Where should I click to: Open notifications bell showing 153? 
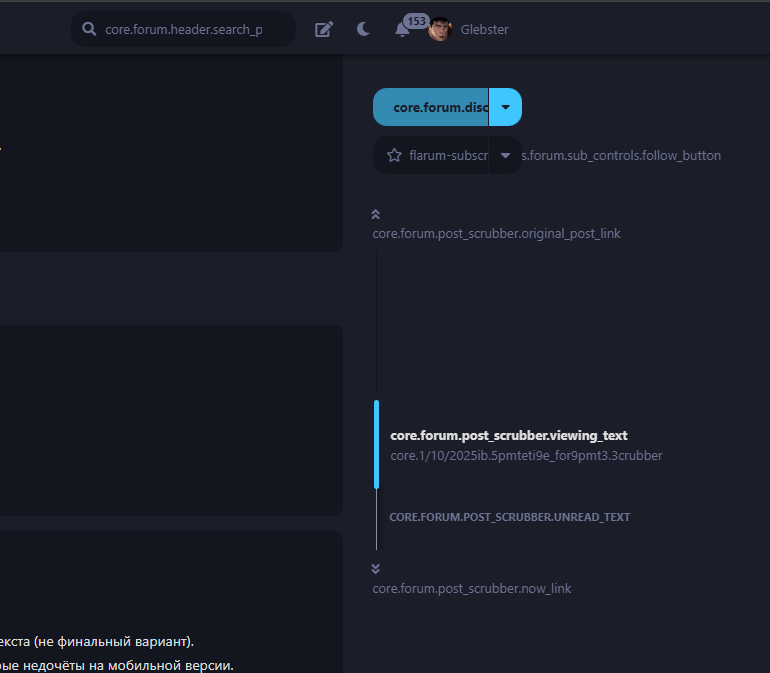point(402,29)
